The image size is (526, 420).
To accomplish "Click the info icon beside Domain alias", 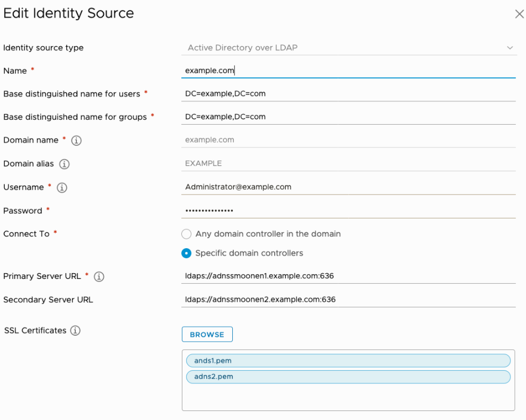I will 64,164.
